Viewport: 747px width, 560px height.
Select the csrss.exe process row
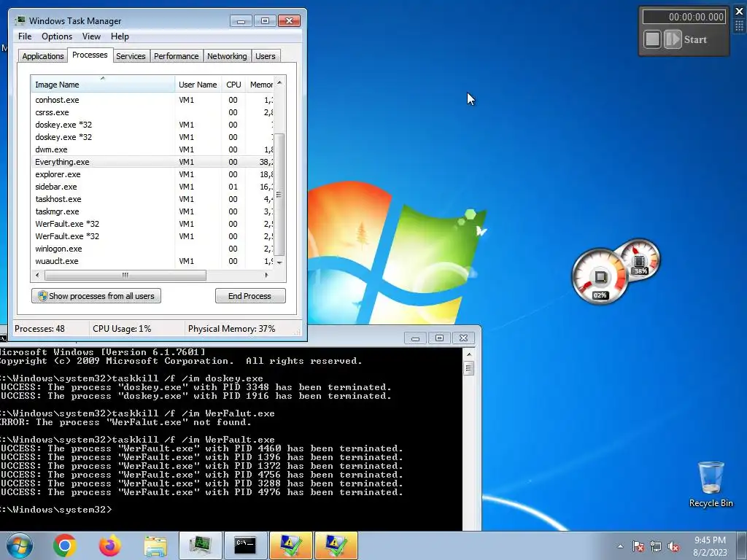pyautogui.click(x=152, y=112)
